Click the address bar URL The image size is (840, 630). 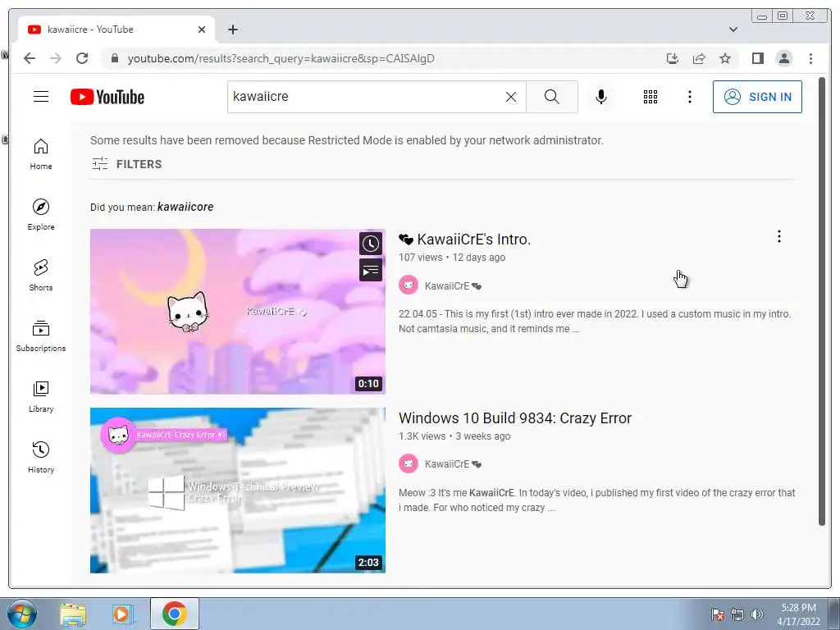tap(281, 58)
